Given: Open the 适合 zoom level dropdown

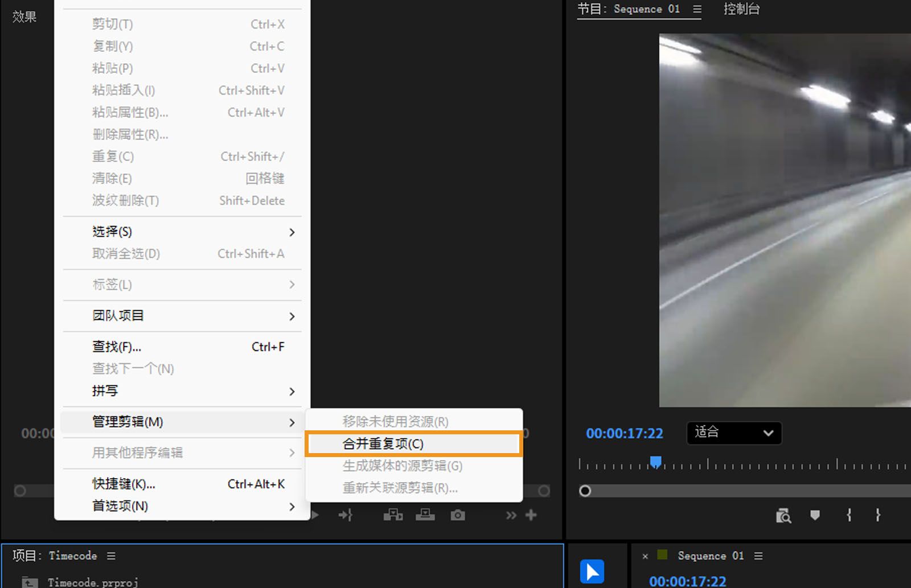Looking at the screenshot, I should [x=733, y=433].
